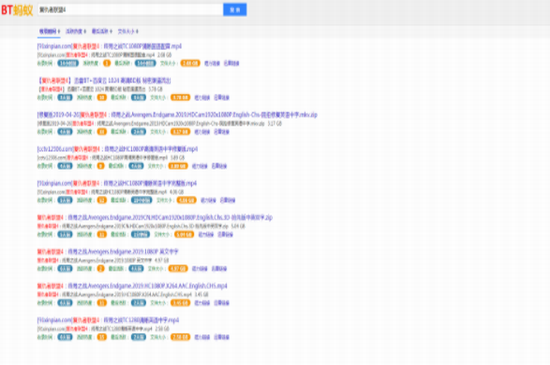Click the BT蚂蚁 site logo
The height and width of the screenshot is (365, 550).
coord(17,10)
